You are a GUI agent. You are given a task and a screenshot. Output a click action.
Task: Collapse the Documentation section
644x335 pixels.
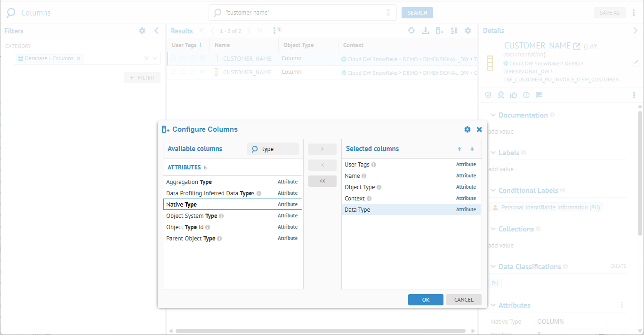click(493, 115)
